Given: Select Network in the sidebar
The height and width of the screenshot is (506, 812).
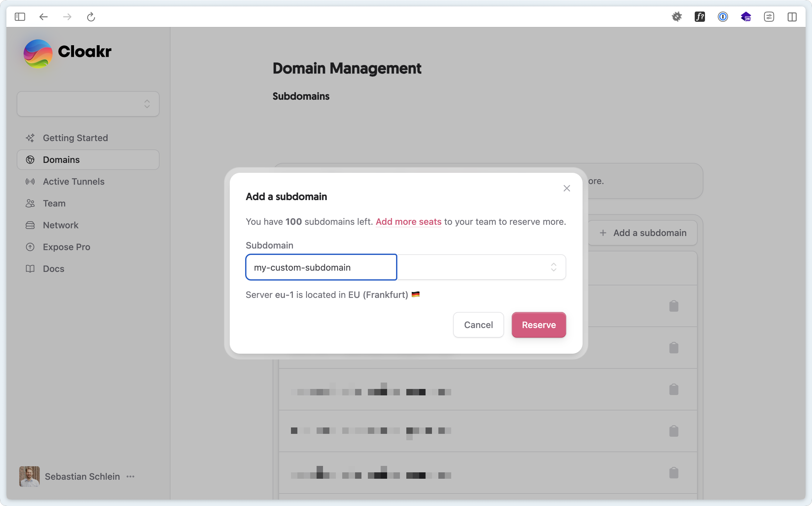Looking at the screenshot, I should [61, 225].
